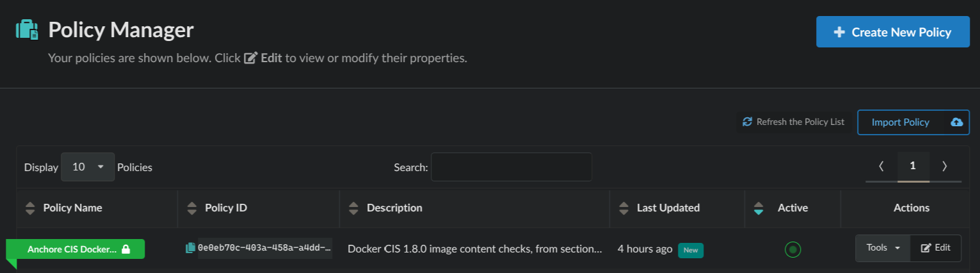Select page 1 in pagination
Image resolution: width=980 pixels, height=273 pixels.
pos(913,166)
